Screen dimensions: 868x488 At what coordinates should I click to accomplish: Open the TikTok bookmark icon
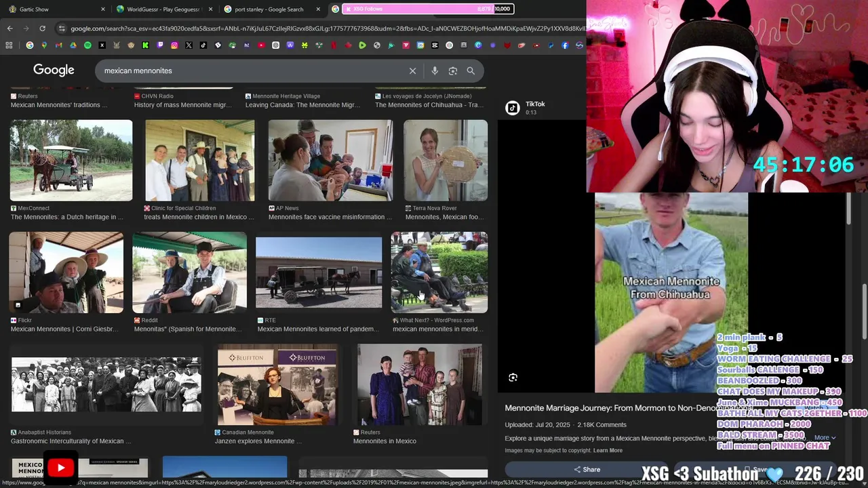[x=203, y=45]
